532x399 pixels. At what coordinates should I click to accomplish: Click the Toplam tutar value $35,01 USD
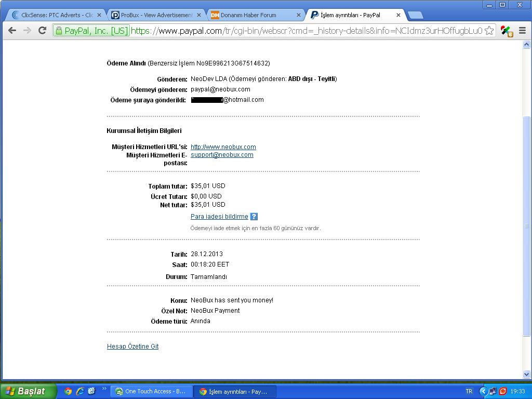pyautogui.click(x=208, y=186)
